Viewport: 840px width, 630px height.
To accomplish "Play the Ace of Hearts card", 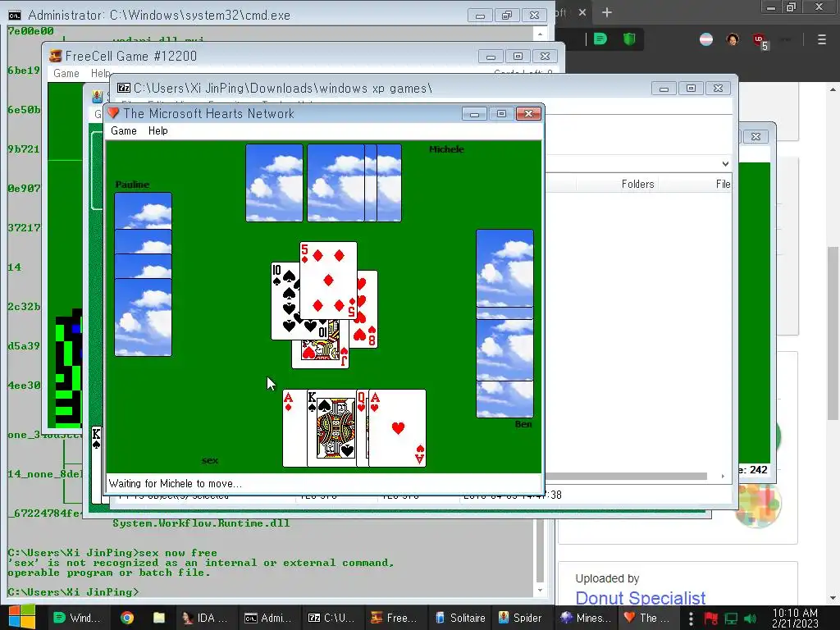I will (398, 428).
